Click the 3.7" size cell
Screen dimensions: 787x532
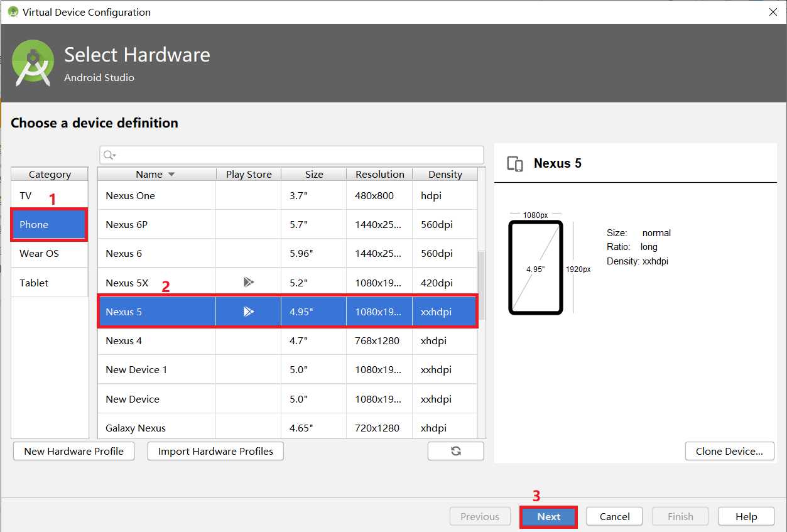(314, 196)
